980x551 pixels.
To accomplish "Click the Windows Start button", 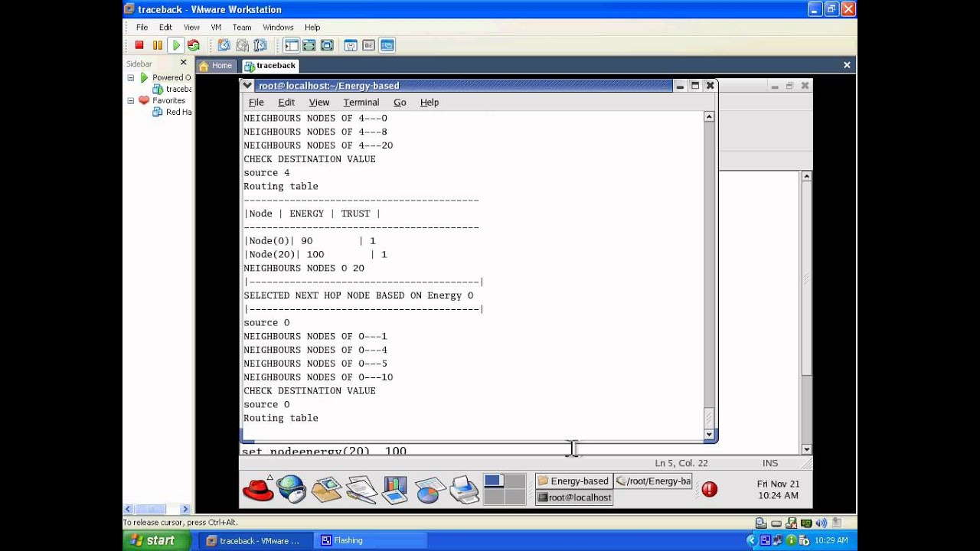I will [x=153, y=540].
